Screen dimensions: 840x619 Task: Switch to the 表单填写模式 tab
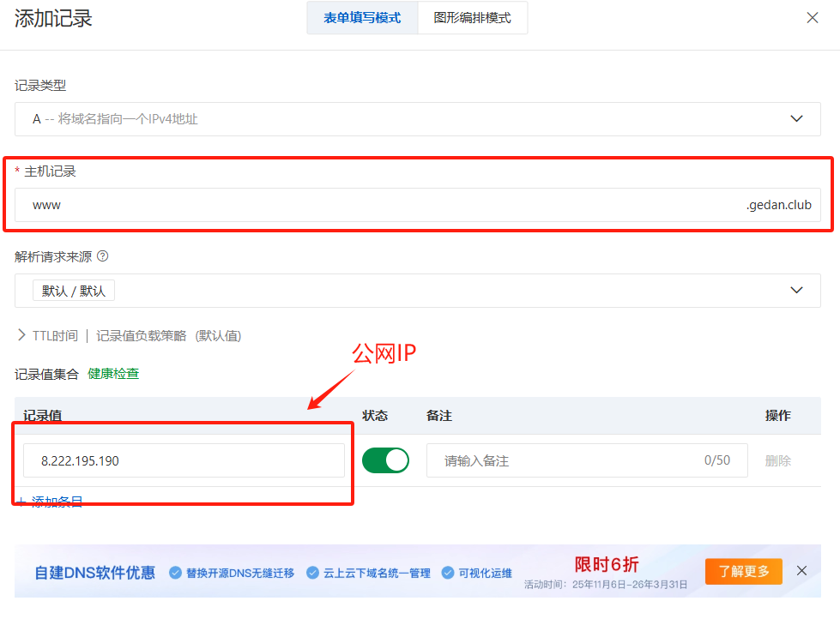point(362,18)
